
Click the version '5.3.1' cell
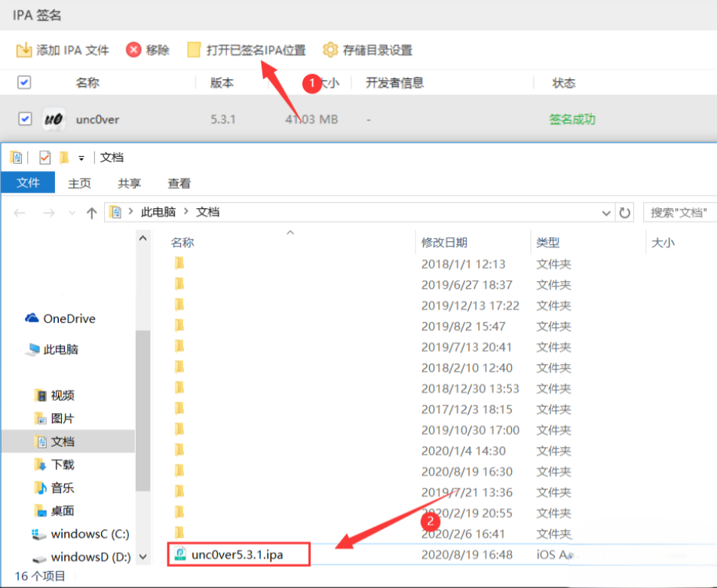(x=223, y=119)
